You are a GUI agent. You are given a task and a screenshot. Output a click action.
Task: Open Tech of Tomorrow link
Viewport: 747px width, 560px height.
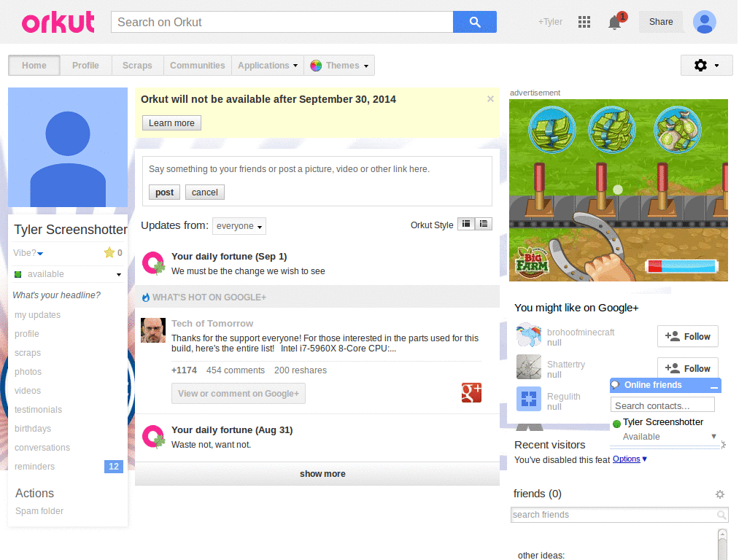[x=212, y=324]
